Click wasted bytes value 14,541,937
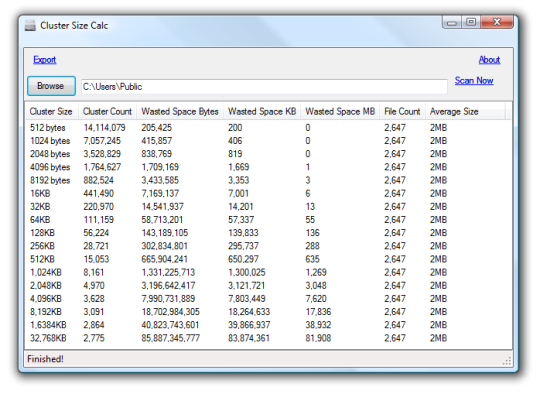The width and height of the screenshot is (540, 394). click(x=163, y=207)
